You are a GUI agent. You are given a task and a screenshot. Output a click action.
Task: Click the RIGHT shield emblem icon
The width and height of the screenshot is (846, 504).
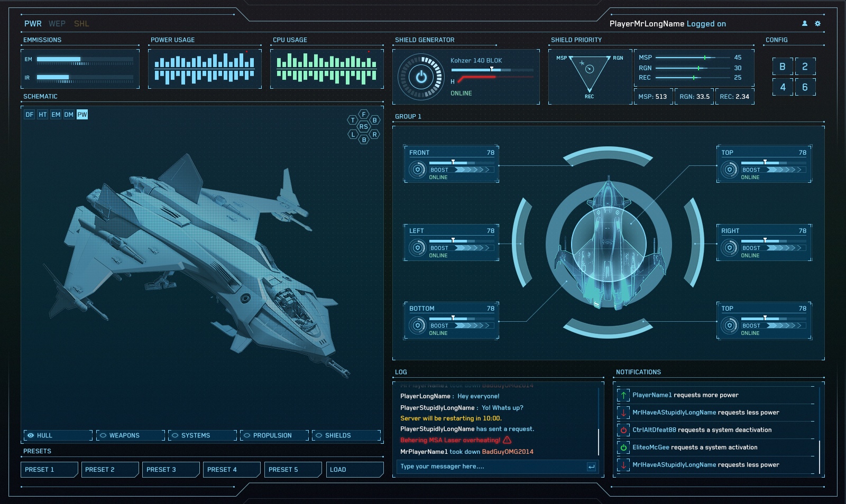click(x=730, y=248)
